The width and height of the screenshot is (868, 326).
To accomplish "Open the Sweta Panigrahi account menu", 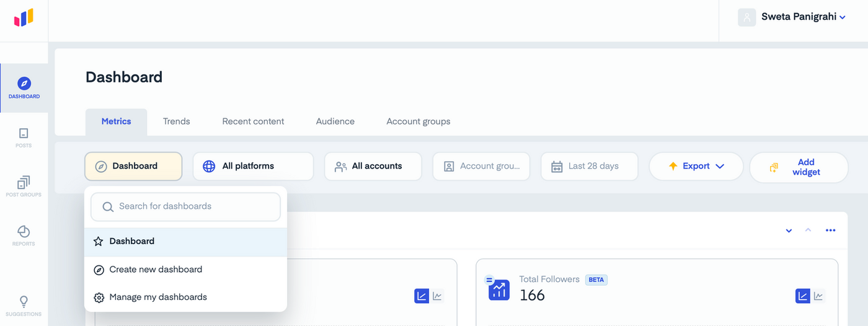I will tap(803, 17).
